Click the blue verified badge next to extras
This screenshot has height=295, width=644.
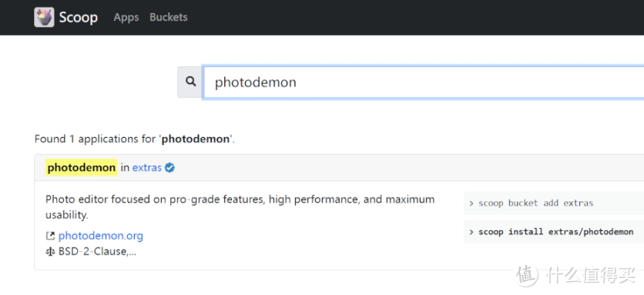[169, 168]
